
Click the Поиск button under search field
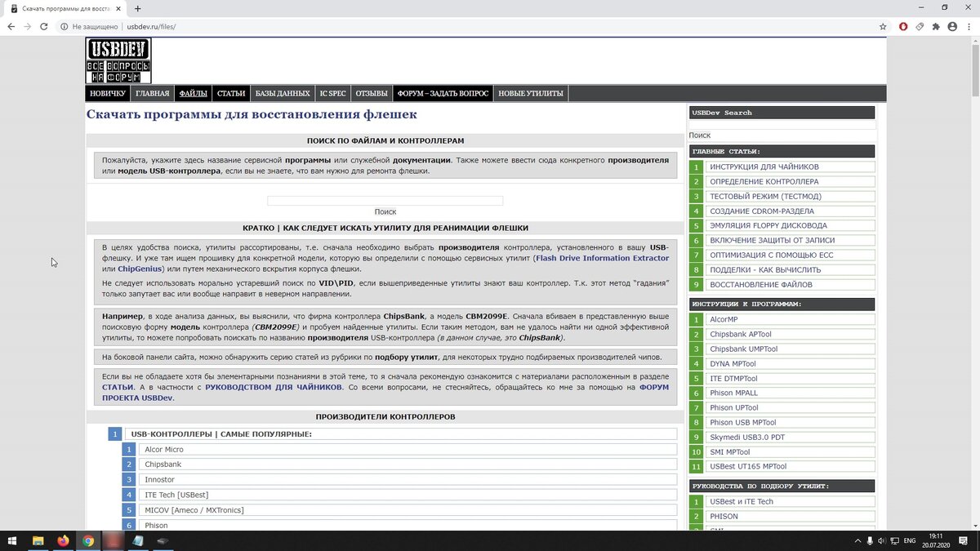[x=385, y=211]
